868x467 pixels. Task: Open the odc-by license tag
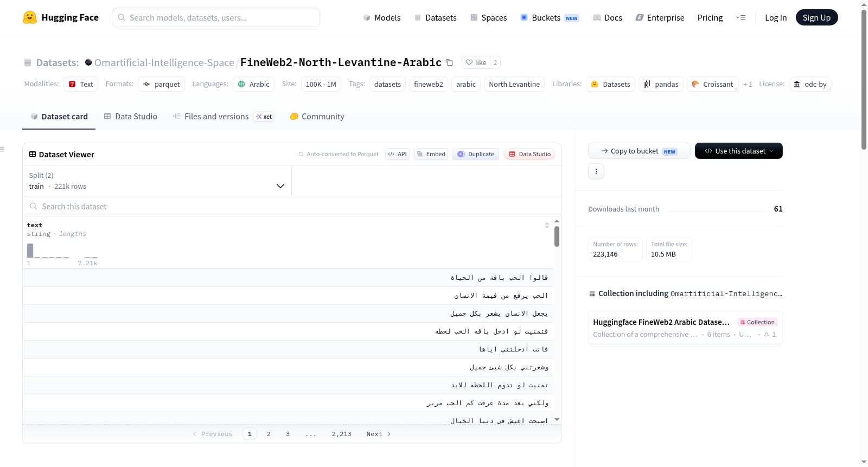810,84
